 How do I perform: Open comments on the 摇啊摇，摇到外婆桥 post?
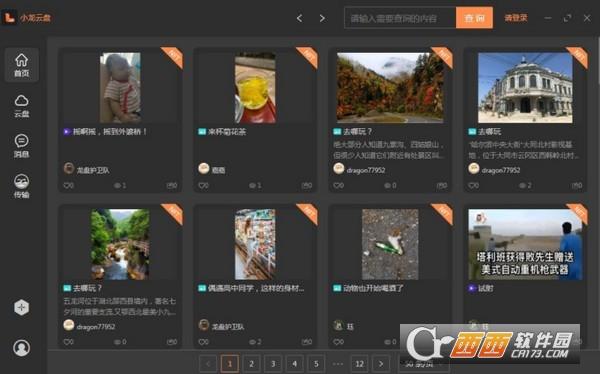coord(172,185)
